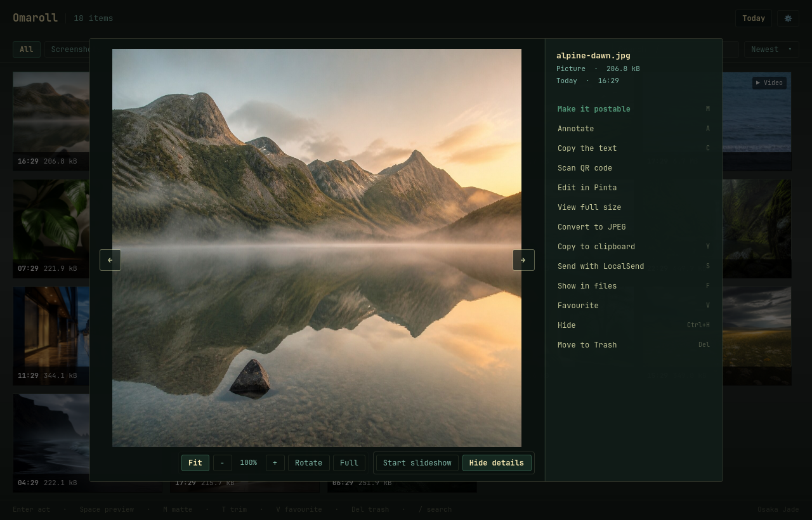Viewport: 812px width, 520px height.
Task: Open settings via the gear icon
Action: coord(788,18)
